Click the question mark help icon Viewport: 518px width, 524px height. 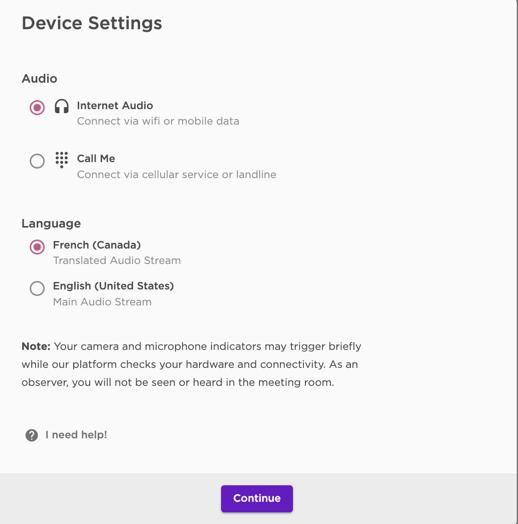[x=32, y=435]
